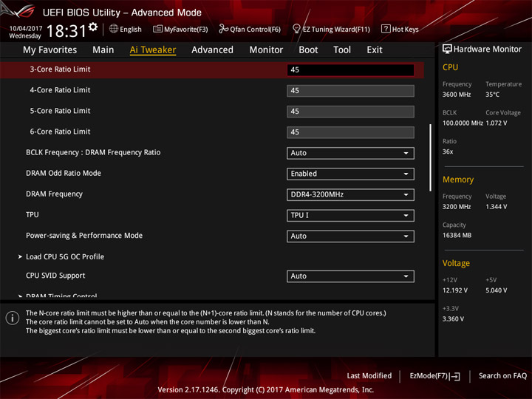Open Power-saving & Performance Mode dropdown

coord(350,236)
